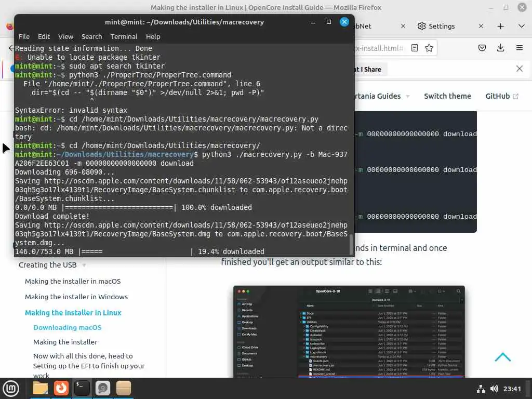This screenshot has width=532, height=399.
Task: Open Making the installer in macOS
Action: [73, 281]
